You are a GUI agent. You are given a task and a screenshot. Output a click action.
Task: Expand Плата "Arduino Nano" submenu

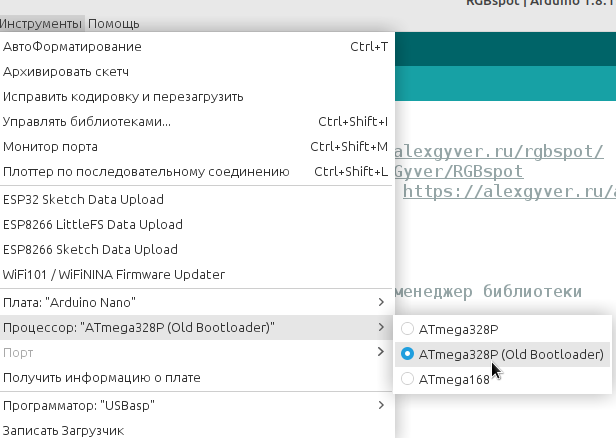point(196,302)
